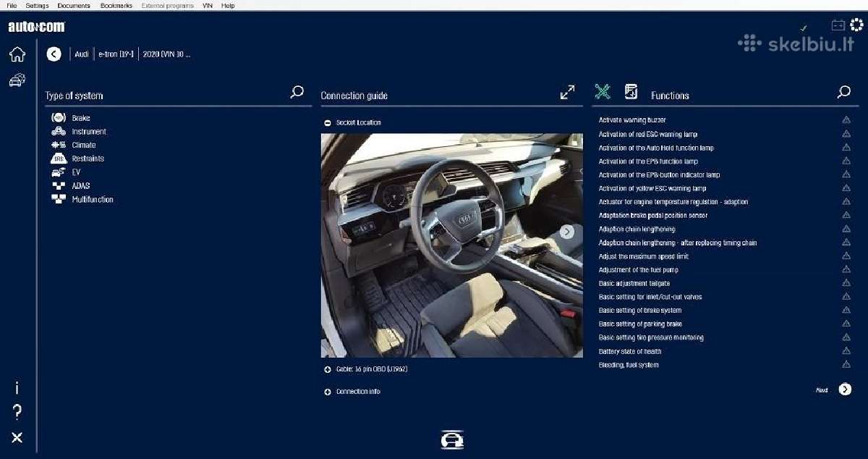Open the crossed-tools icon above Functions
Image resolution: width=868 pixels, height=459 pixels.
(603, 91)
